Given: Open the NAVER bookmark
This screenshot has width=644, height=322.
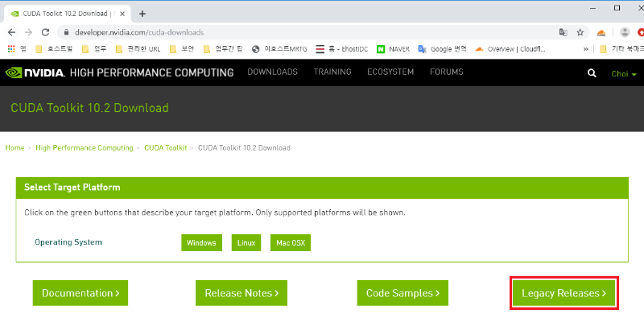Looking at the screenshot, I should 393,49.
